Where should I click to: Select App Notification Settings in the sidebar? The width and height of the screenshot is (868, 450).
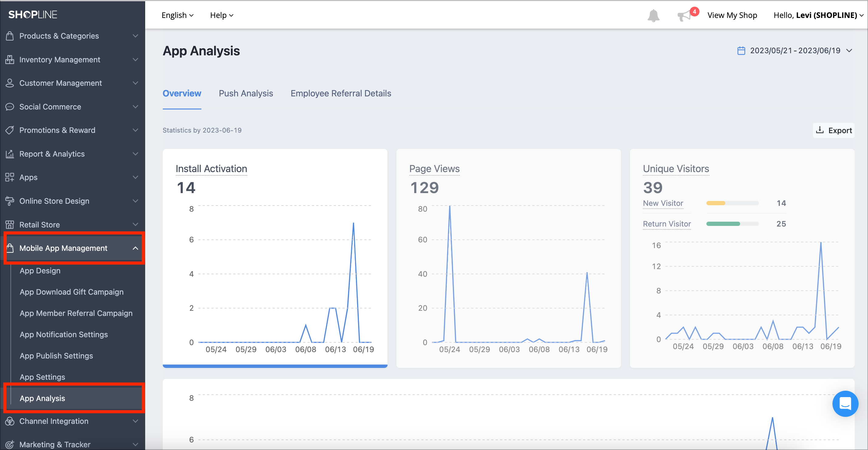tap(64, 334)
